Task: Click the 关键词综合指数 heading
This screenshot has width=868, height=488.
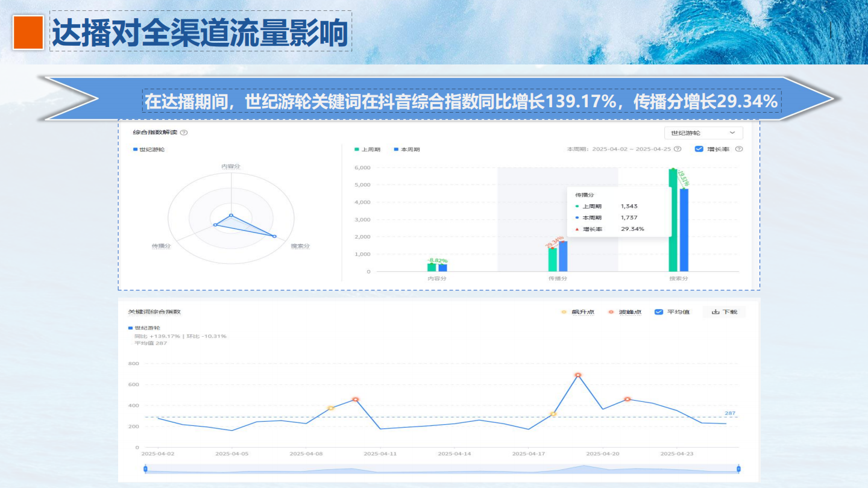Action: [x=154, y=311]
